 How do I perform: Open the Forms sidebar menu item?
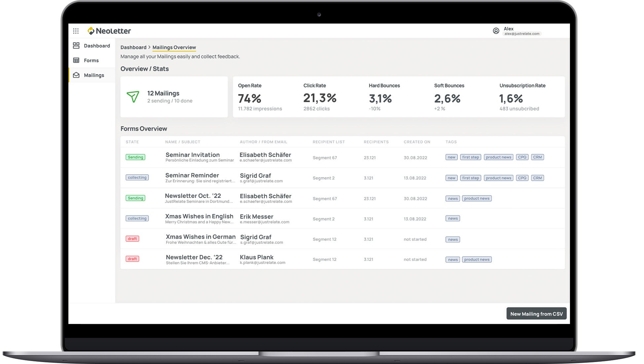pos(91,60)
